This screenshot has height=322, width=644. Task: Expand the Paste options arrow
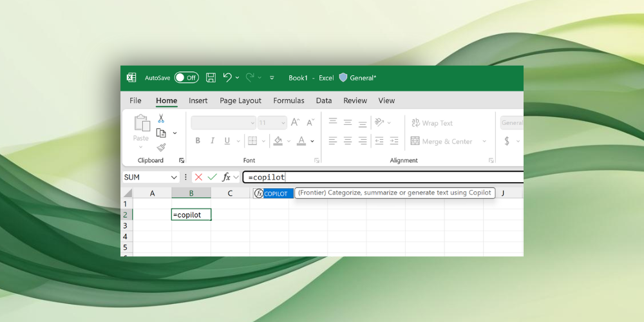click(x=141, y=147)
